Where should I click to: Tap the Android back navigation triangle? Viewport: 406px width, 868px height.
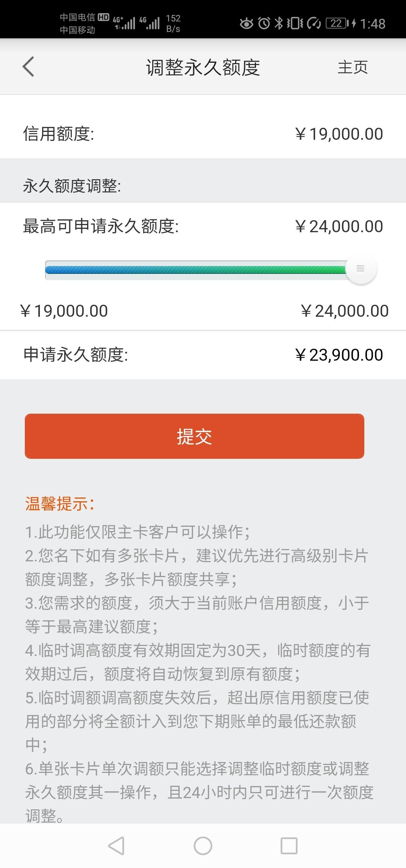116,846
